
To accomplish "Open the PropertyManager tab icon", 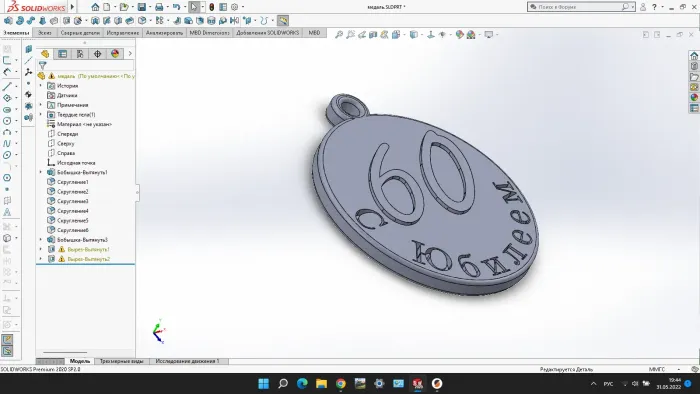I will [x=62, y=54].
